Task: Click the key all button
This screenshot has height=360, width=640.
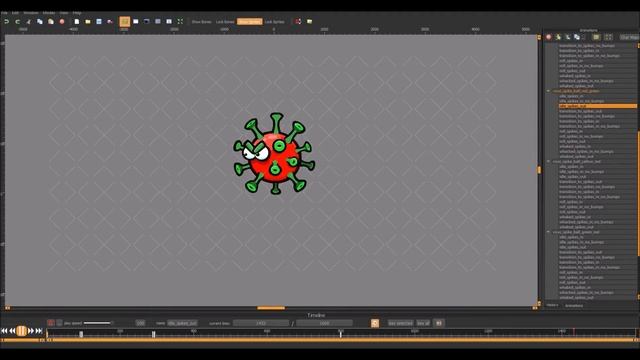Action: click(x=423, y=323)
